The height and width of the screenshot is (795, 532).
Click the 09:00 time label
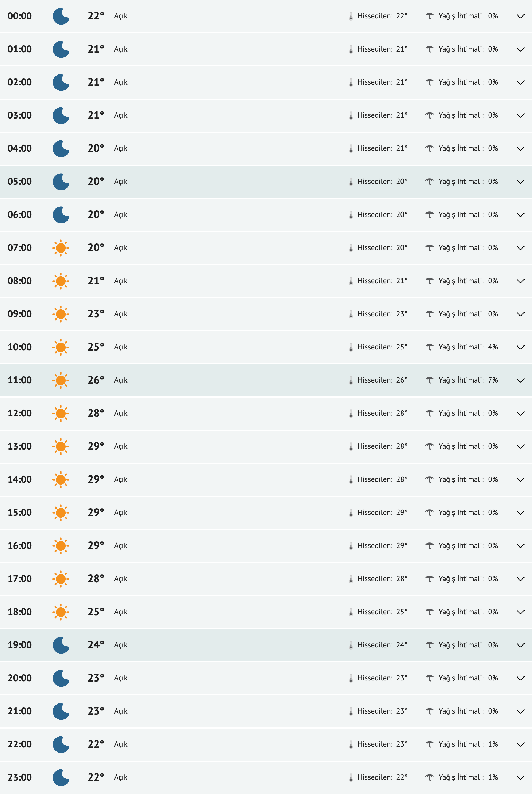(20, 314)
